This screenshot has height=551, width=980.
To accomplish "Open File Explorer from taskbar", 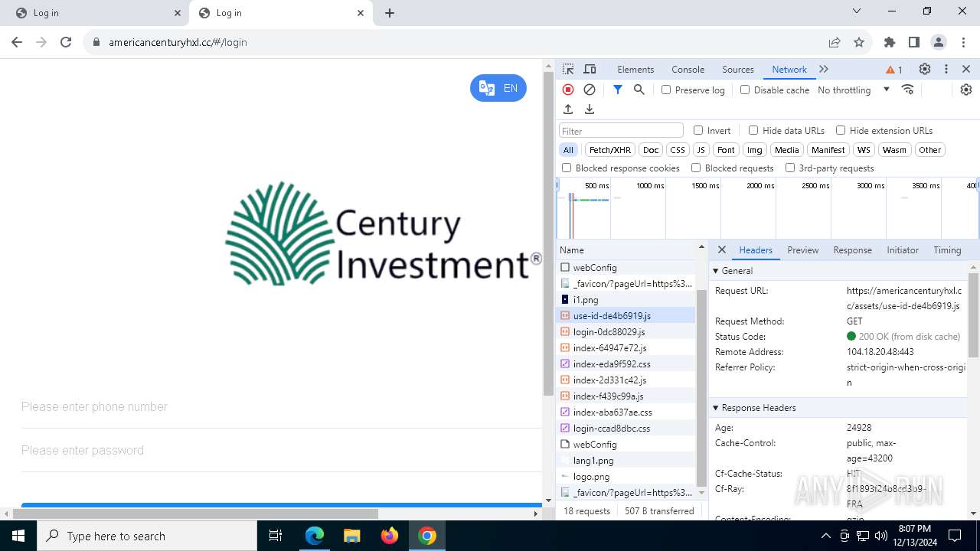I will click(352, 536).
